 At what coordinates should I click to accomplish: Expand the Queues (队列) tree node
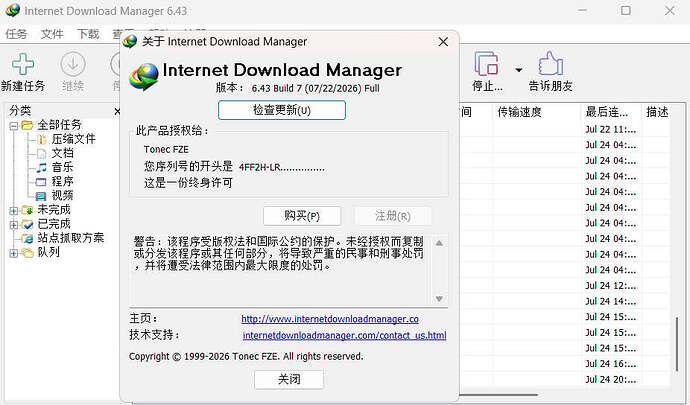click(14, 253)
